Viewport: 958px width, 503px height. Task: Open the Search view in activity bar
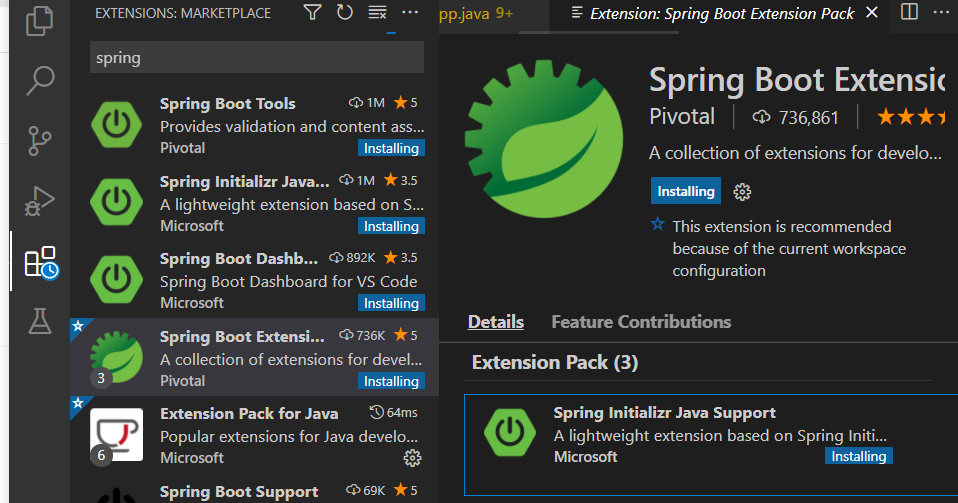click(40, 81)
